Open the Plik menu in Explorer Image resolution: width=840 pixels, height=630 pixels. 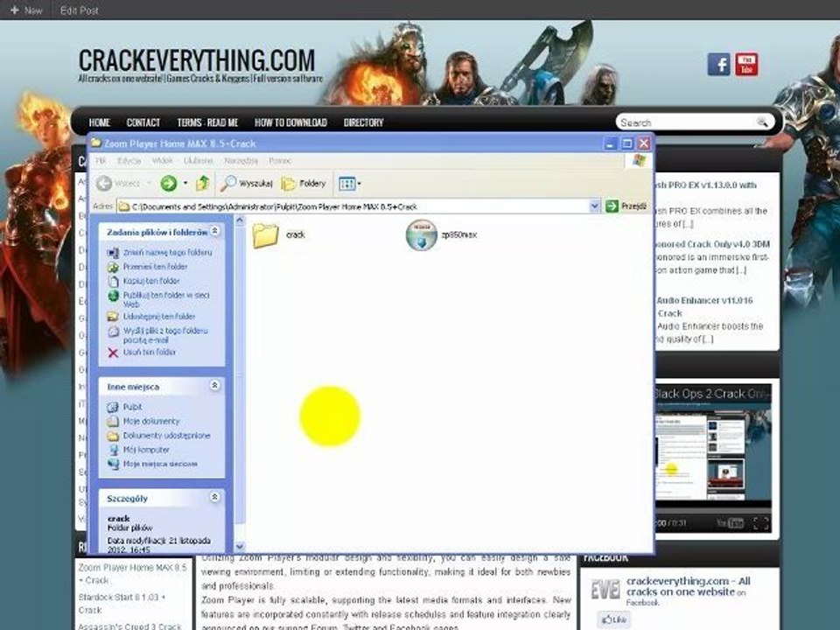pos(101,161)
